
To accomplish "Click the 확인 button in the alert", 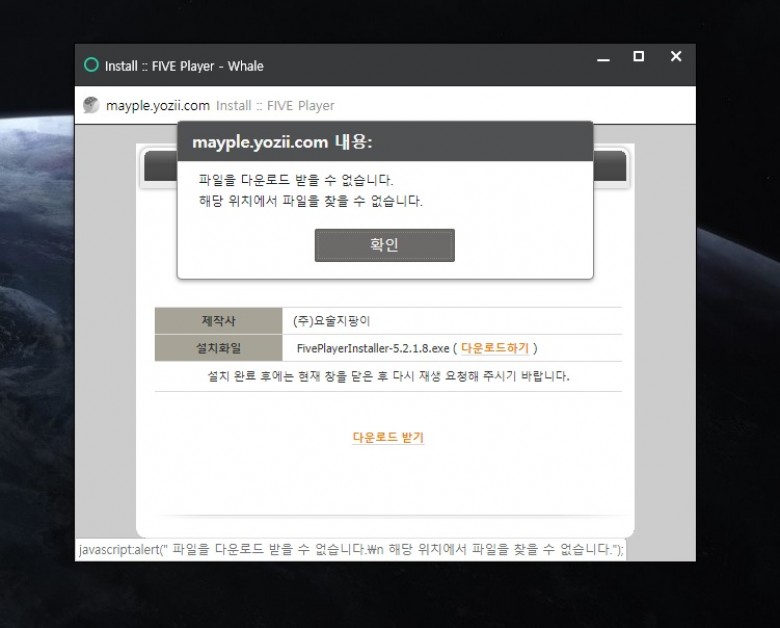I will pyautogui.click(x=384, y=245).
